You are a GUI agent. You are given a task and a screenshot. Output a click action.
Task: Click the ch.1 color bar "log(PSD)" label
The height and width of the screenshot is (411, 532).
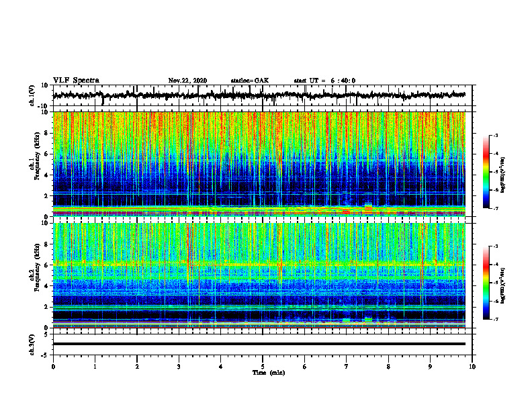pos(502,175)
